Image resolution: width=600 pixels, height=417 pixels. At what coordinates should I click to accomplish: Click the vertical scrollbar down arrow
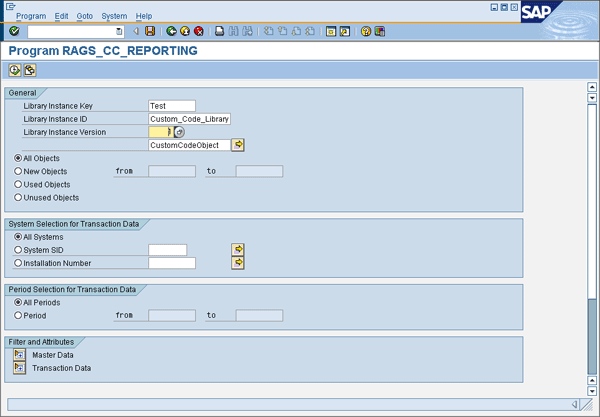click(x=591, y=380)
